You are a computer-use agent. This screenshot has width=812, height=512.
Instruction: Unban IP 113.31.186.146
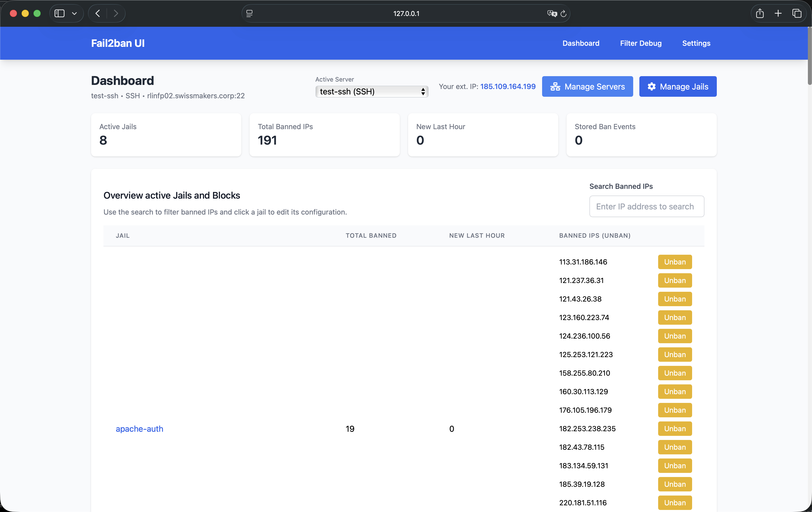[x=675, y=262]
